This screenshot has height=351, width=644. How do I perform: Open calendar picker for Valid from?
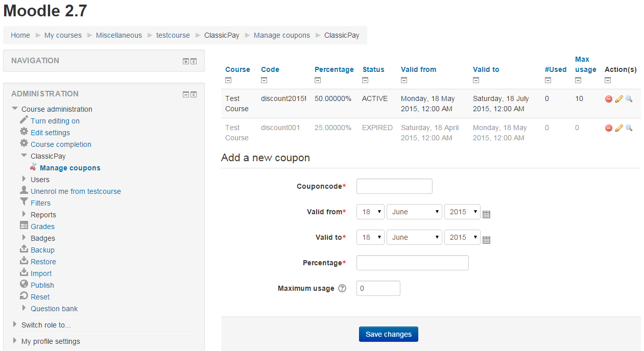point(486,214)
